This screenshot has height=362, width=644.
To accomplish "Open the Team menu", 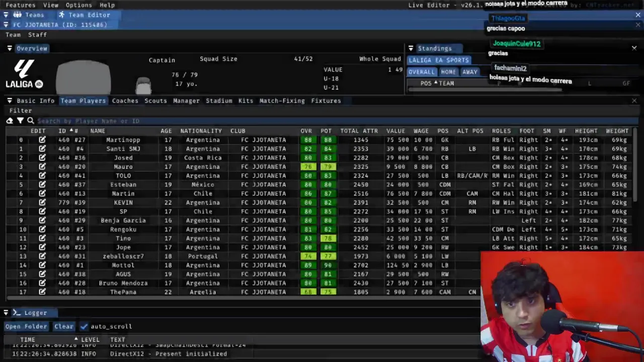I will [x=13, y=35].
